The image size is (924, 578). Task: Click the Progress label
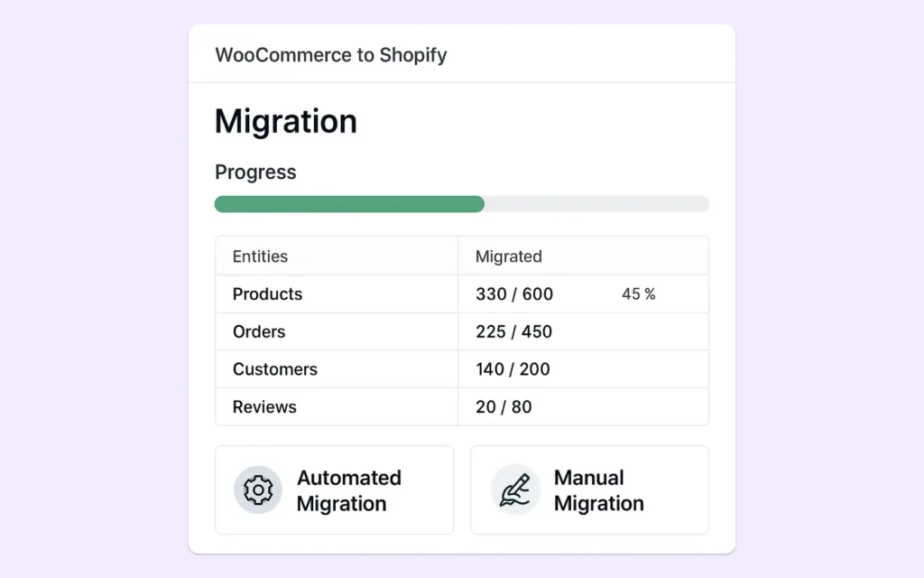(x=255, y=172)
